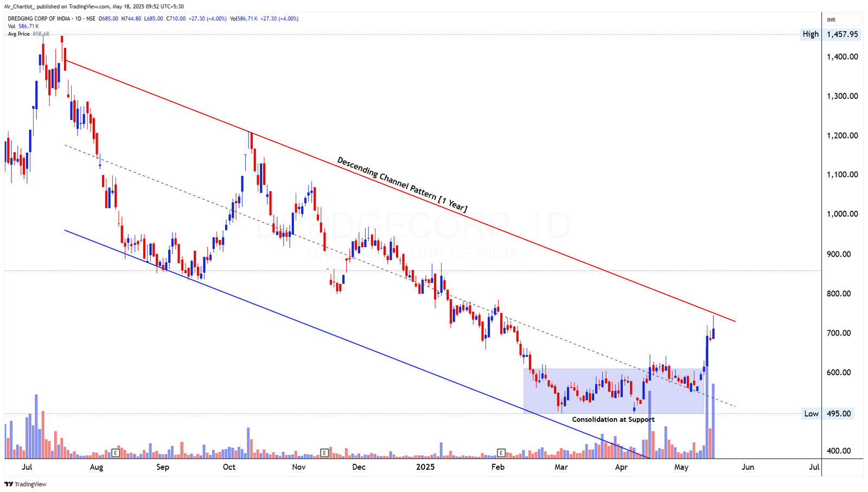The image size is (868, 492).
Task: Click the 'Consolidation at Support' label
Action: [612, 419]
